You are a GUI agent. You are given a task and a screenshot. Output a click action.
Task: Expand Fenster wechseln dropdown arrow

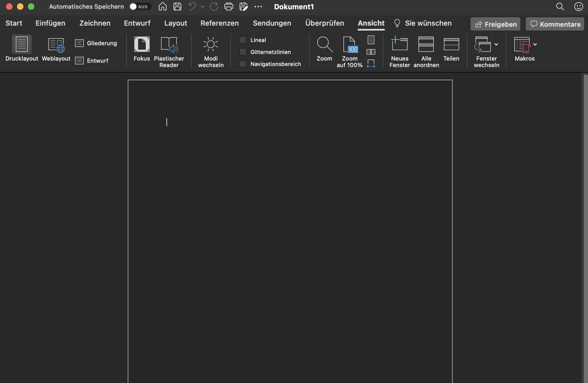click(496, 44)
